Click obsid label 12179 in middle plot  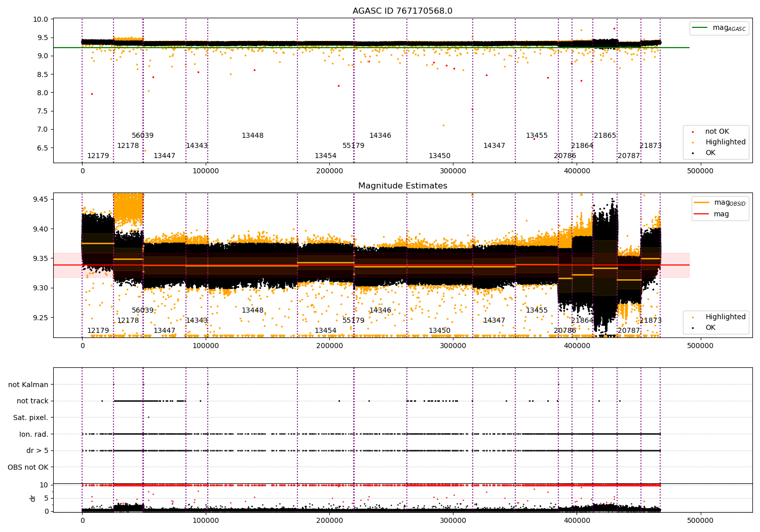click(x=98, y=331)
